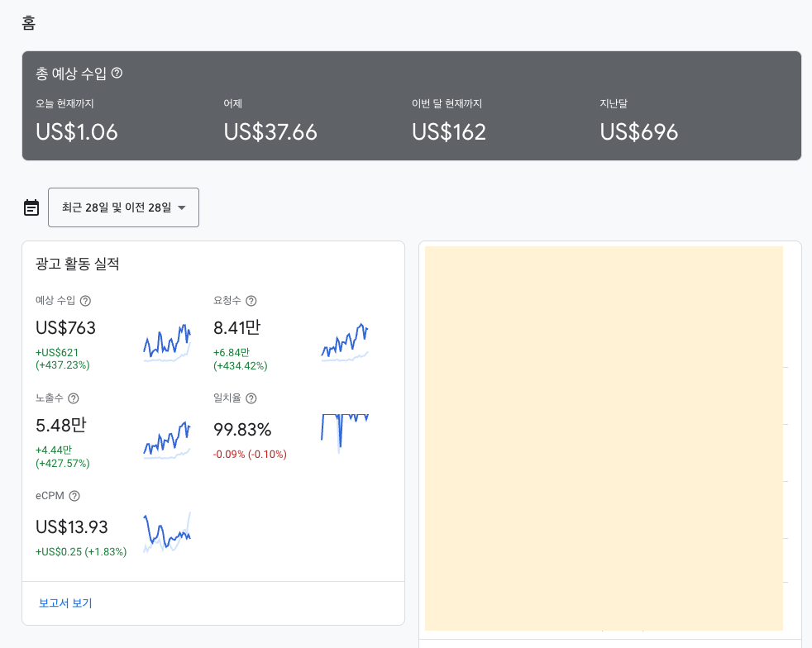
Task: Select the 노출수 sparkline chart
Action: (167, 441)
